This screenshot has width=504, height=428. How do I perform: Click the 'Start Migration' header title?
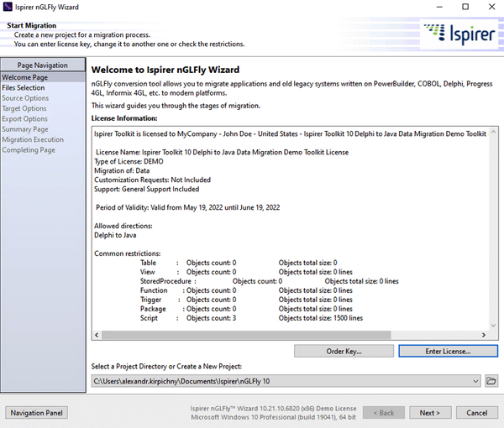point(32,25)
